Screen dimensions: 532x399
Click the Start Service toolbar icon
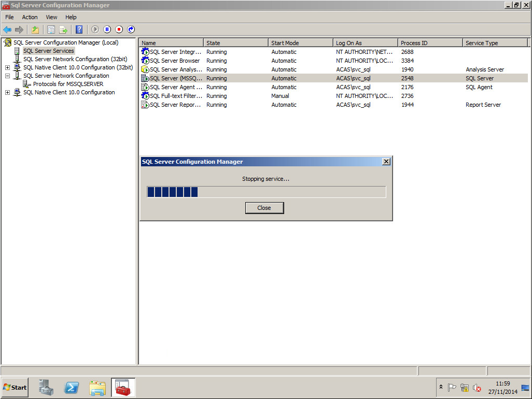(x=95, y=30)
